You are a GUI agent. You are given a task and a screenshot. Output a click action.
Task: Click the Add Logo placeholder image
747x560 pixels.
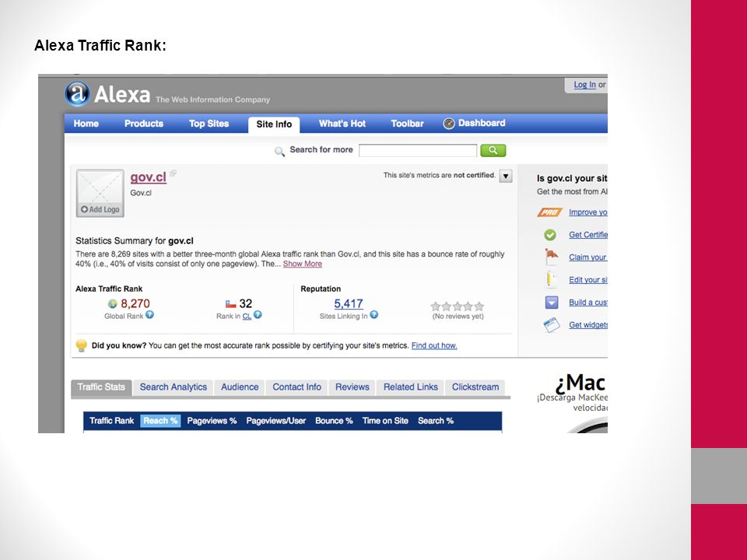[x=100, y=194]
